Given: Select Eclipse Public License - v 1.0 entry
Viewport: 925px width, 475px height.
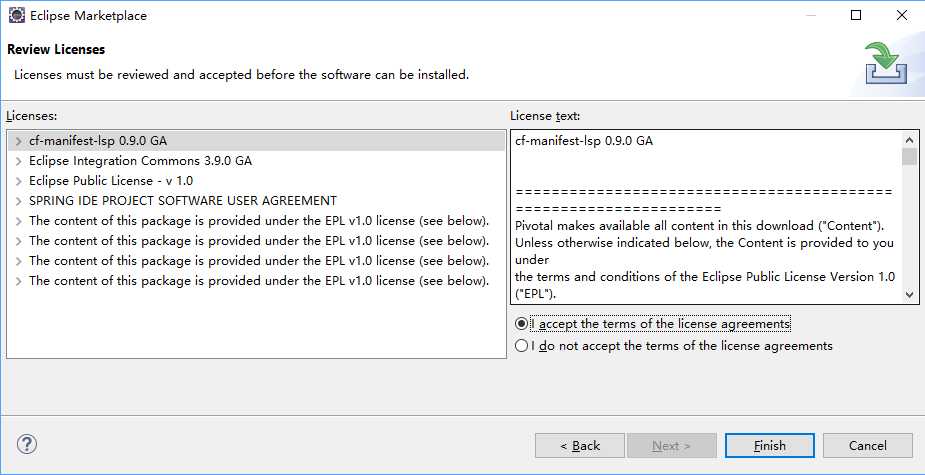Looking at the screenshot, I should [111, 181].
